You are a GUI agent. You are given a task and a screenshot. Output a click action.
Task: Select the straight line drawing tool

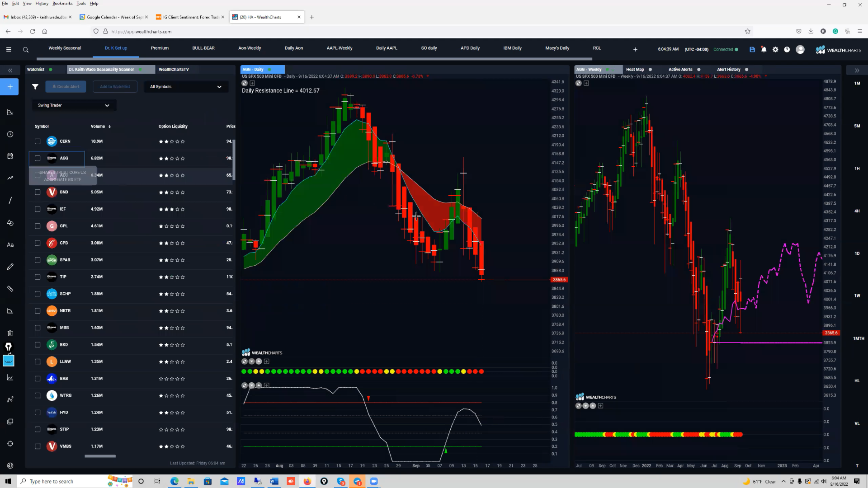(10, 200)
